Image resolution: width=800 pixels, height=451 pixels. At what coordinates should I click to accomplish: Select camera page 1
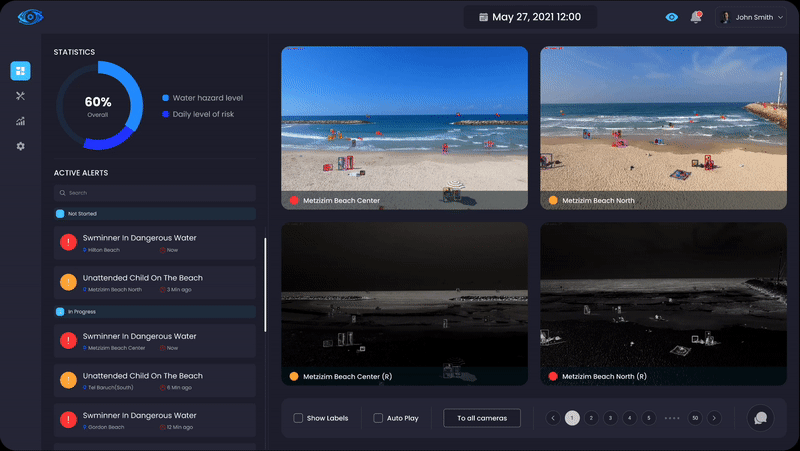click(572, 418)
